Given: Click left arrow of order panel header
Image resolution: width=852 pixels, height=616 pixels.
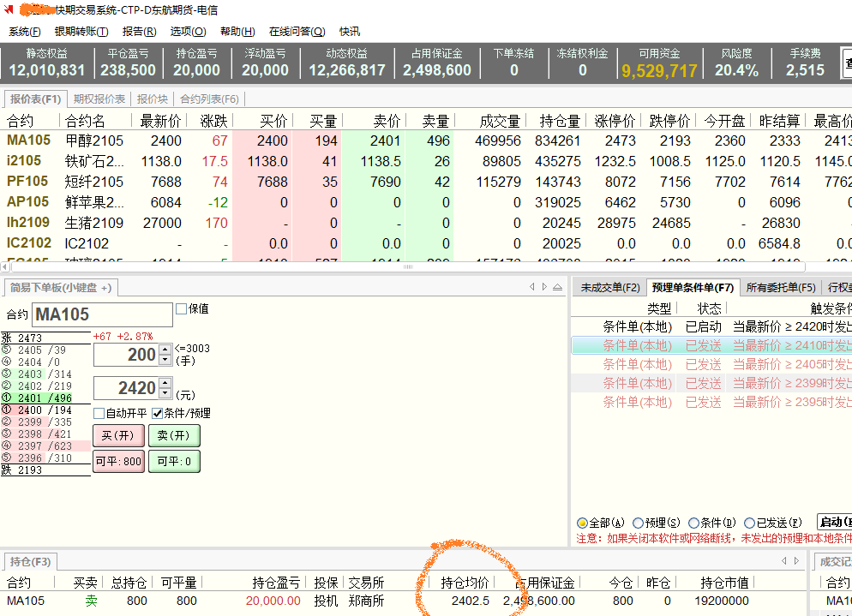Looking at the screenshot, I should click(532, 287).
